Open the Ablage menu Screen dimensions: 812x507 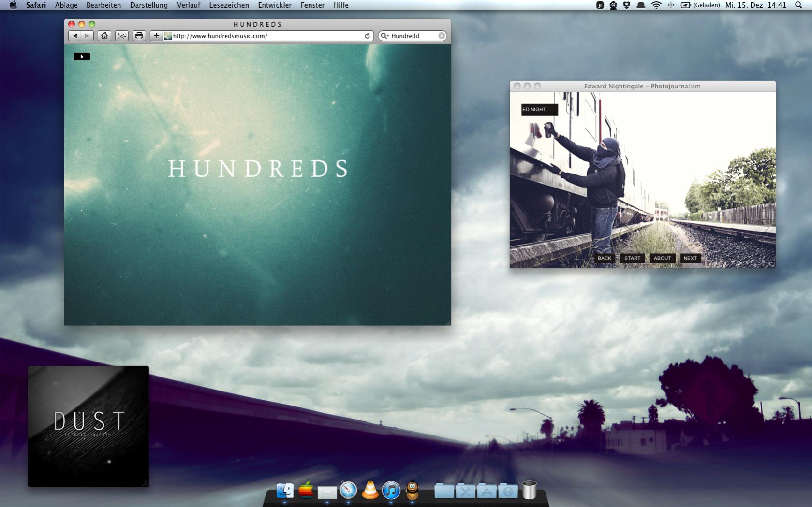[66, 5]
